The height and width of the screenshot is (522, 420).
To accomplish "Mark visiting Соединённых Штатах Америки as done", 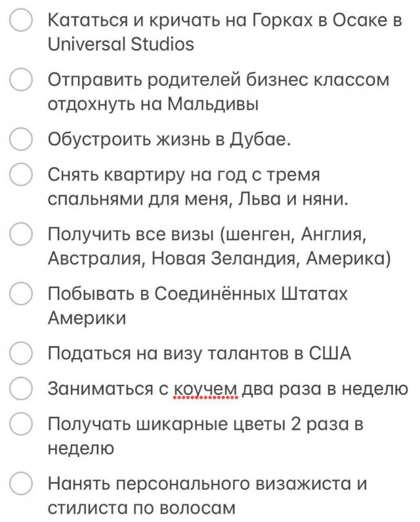I will pyautogui.click(x=22, y=294).
